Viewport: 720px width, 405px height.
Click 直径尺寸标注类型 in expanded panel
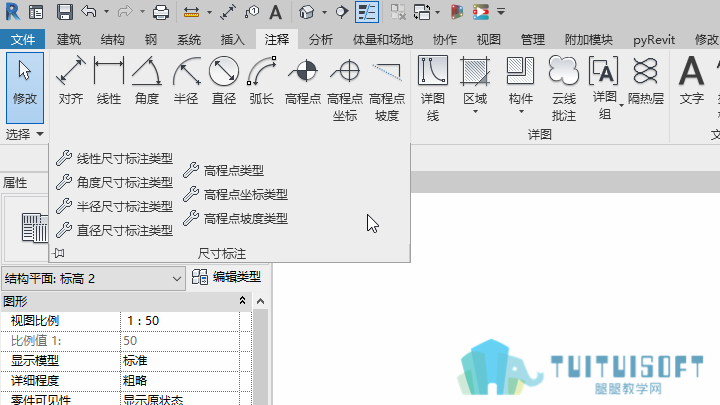[x=114, y=230]
